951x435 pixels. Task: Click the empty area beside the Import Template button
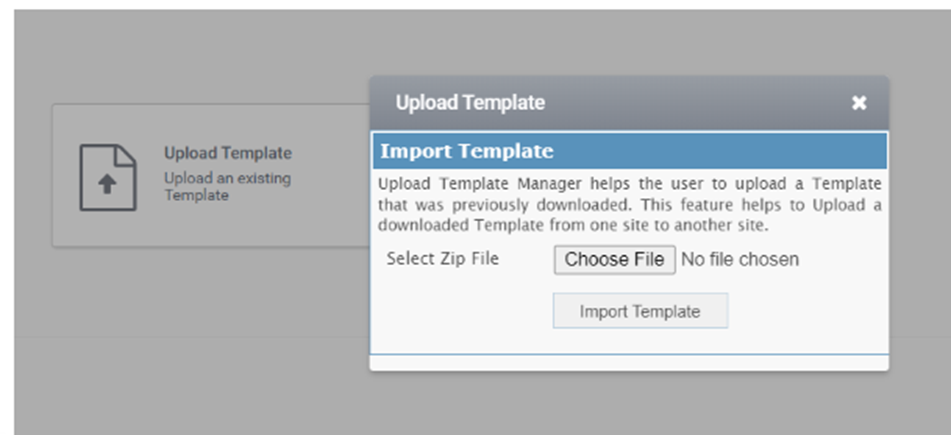point(807,311)
